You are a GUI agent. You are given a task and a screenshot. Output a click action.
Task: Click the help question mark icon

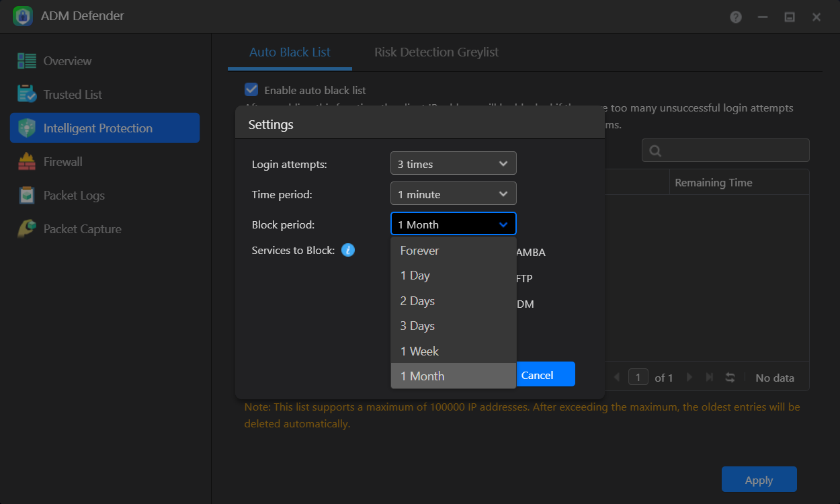(x=736, y=17)
